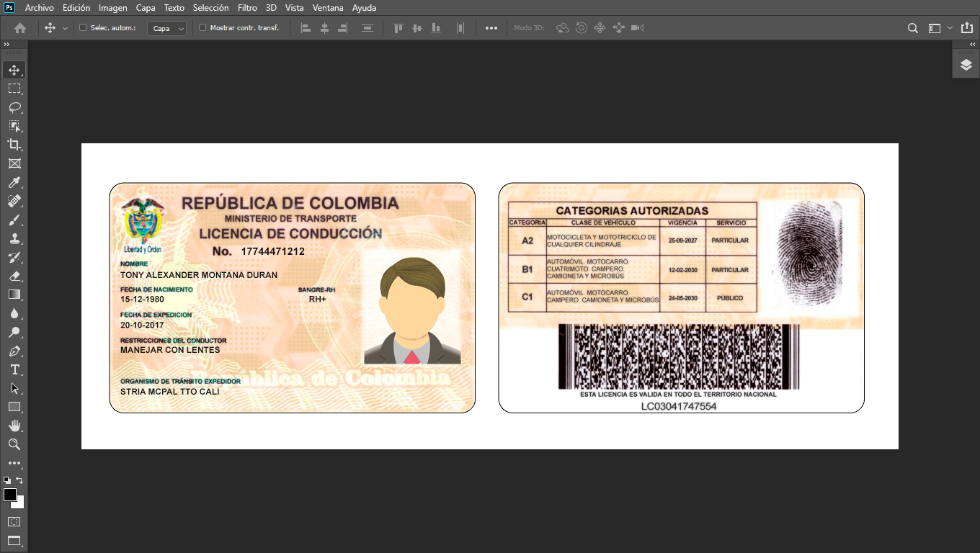Swap foreground and background colors
Image resolution: width=980 pixels, height=553 pixels.
coord(19,480)
